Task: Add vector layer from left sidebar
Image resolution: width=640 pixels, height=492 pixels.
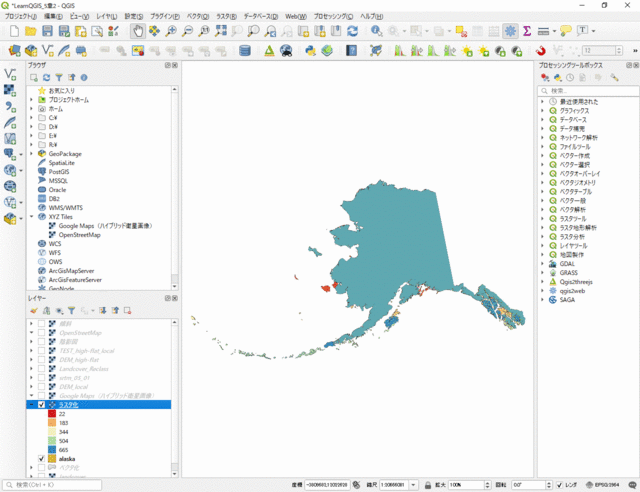Action: 10,74
